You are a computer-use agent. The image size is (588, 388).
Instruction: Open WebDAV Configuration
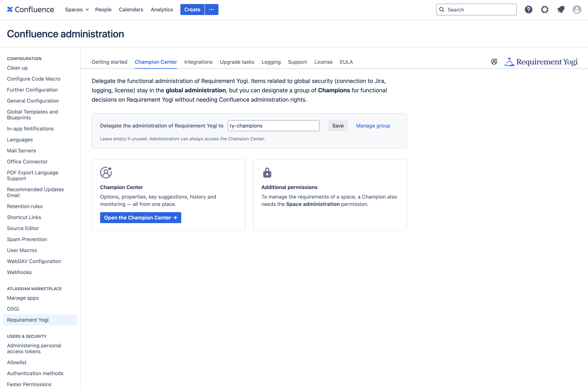pos(34,261)
